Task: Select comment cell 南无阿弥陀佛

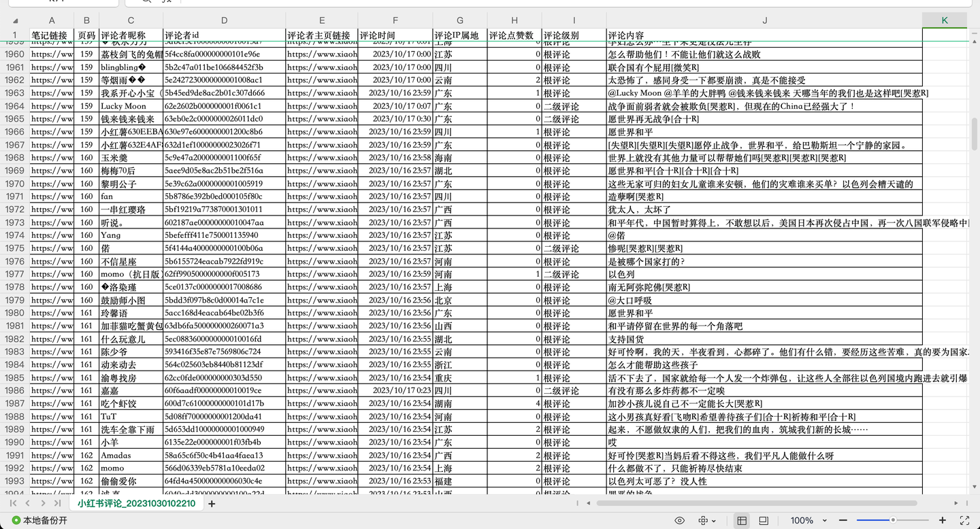Action: [764, 287]
